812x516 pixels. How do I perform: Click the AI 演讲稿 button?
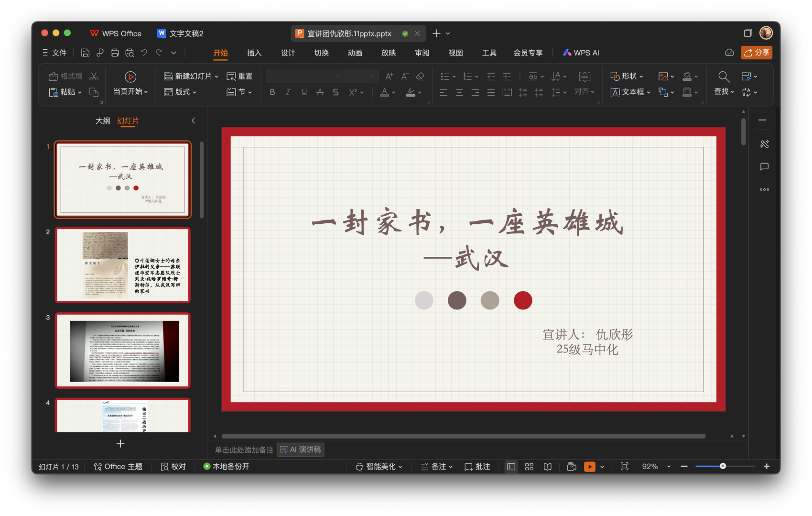pos(301,450)
